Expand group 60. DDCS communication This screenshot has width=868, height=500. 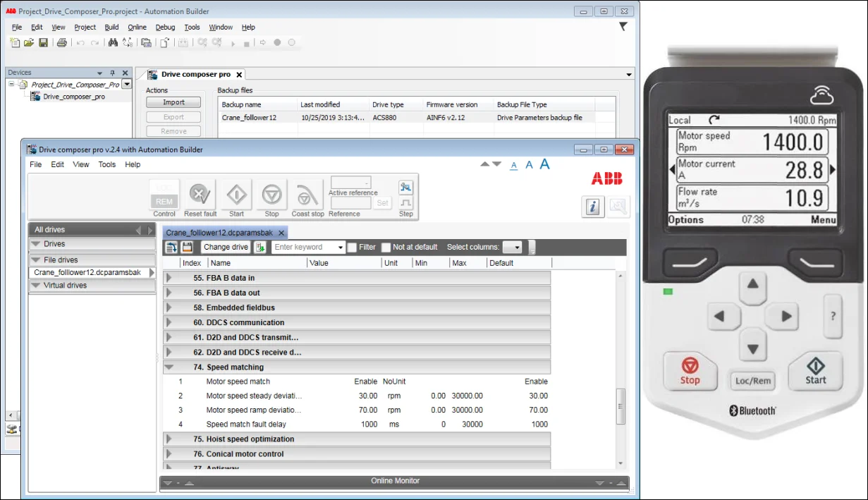click(169, 322)
